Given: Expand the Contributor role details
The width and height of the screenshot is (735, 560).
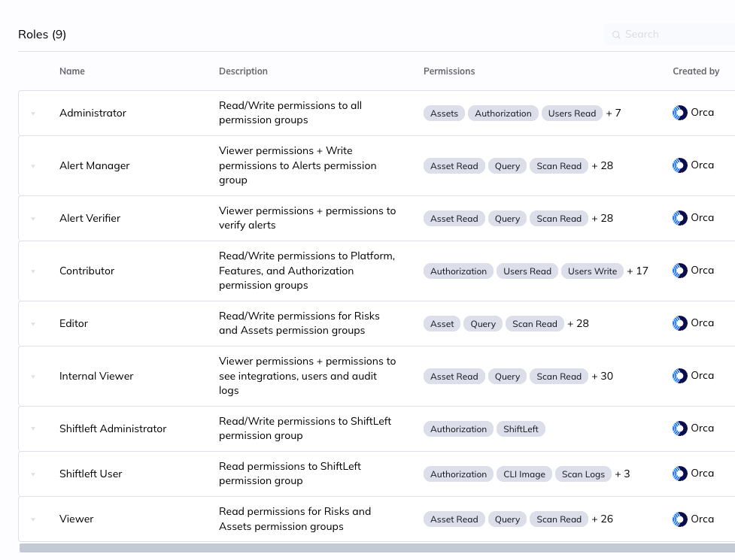Looking at the screenshot, I should coord(33,271).
